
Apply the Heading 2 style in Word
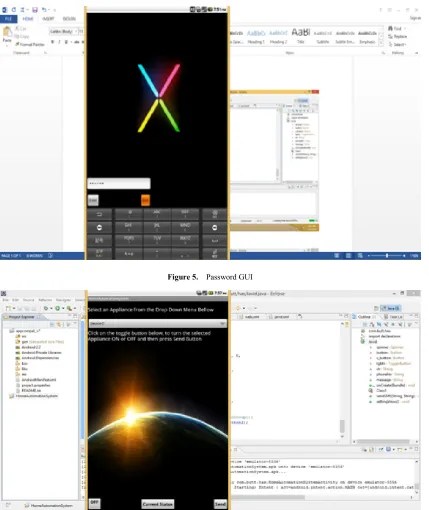tap(278, 37)
